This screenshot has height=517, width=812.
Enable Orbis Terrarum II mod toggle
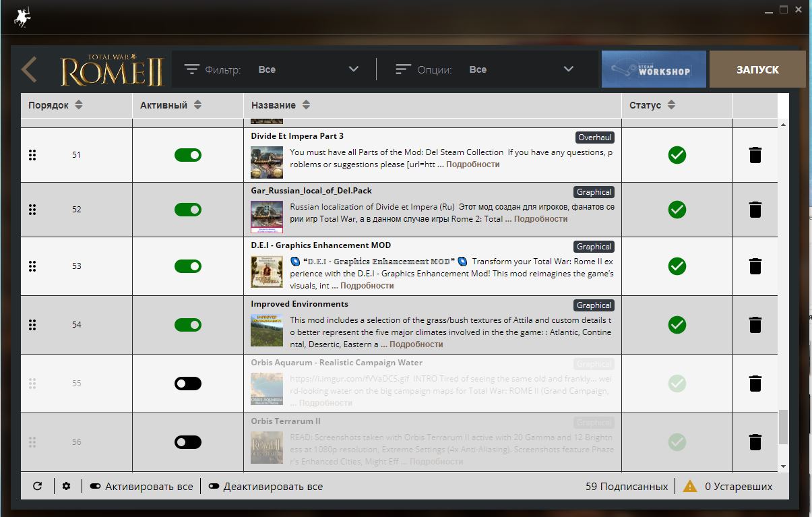tap(188, 442)
